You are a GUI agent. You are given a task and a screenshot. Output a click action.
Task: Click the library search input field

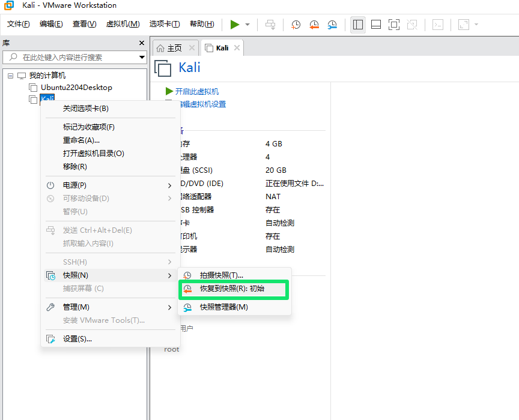pos(72,58)
